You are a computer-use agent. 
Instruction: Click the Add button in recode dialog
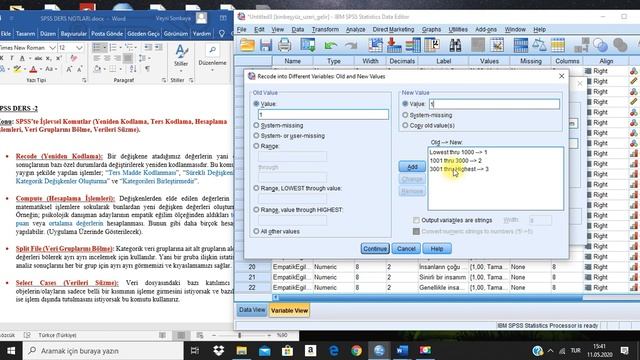412,167
